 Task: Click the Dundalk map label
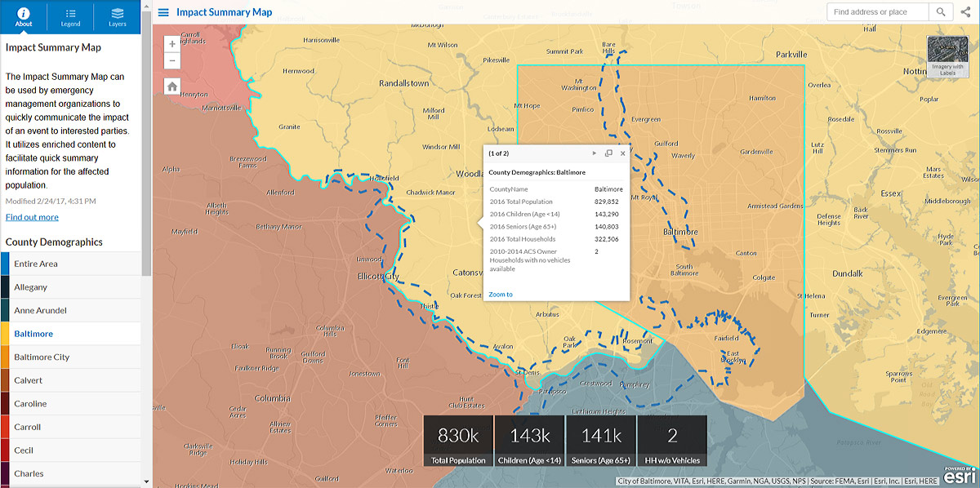[847, 274]
